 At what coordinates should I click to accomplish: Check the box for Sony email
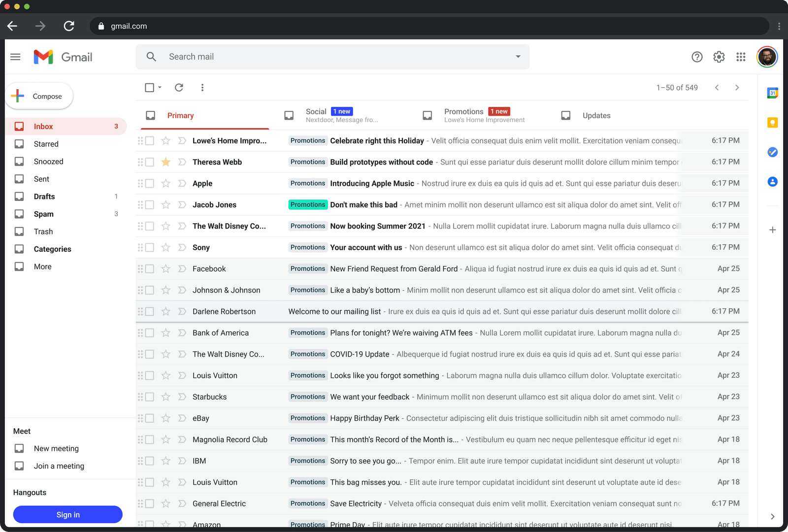pos(150,247)
